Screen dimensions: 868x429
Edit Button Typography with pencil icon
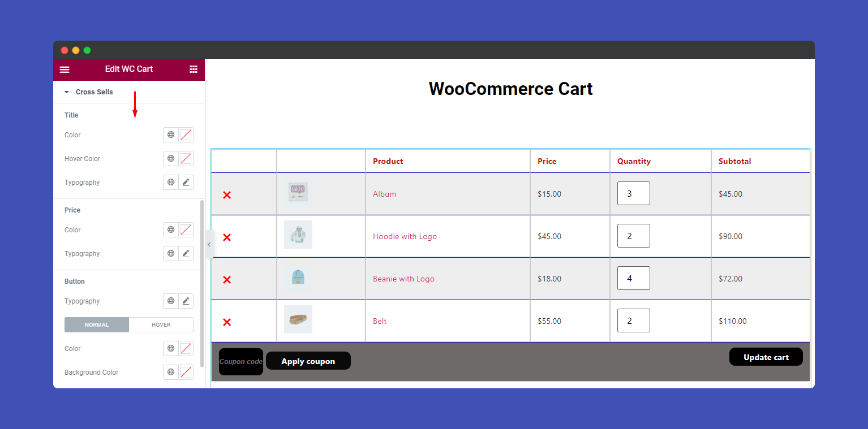point(186,301)
